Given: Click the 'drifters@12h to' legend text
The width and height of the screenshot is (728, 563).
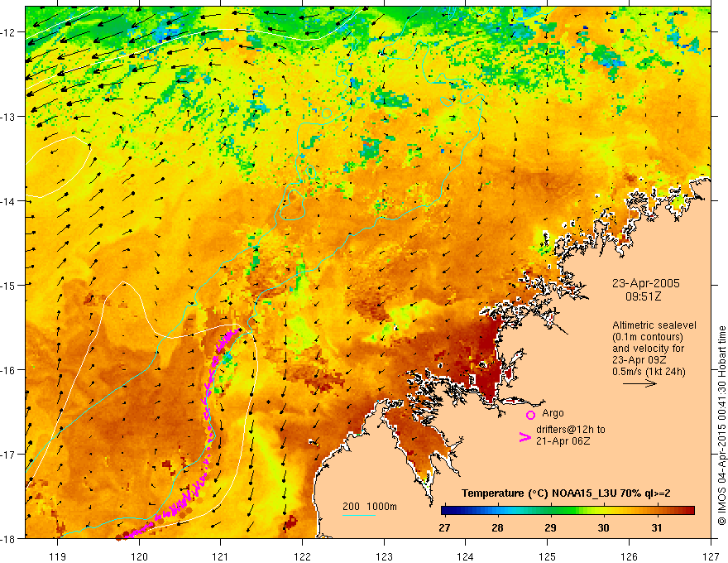Looking at the screenshot, I should click(x=571, y=430).
